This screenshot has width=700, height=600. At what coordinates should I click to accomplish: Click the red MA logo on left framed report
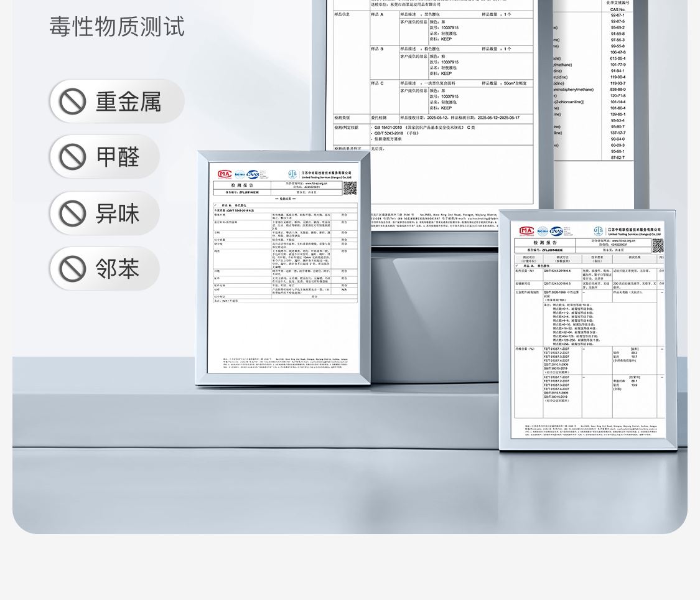[x=225, y=174]
